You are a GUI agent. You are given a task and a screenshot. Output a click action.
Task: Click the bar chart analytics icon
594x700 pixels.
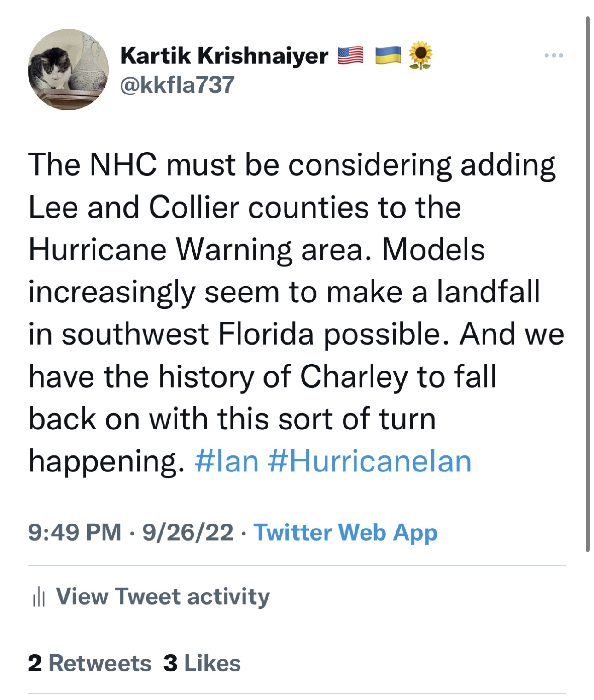(x=39, y=597)
